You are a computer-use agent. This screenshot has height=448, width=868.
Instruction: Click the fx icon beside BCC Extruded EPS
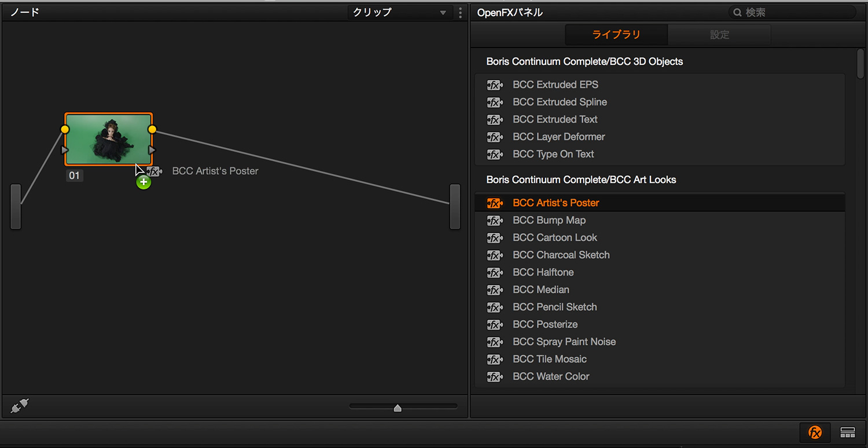(494, 85)
